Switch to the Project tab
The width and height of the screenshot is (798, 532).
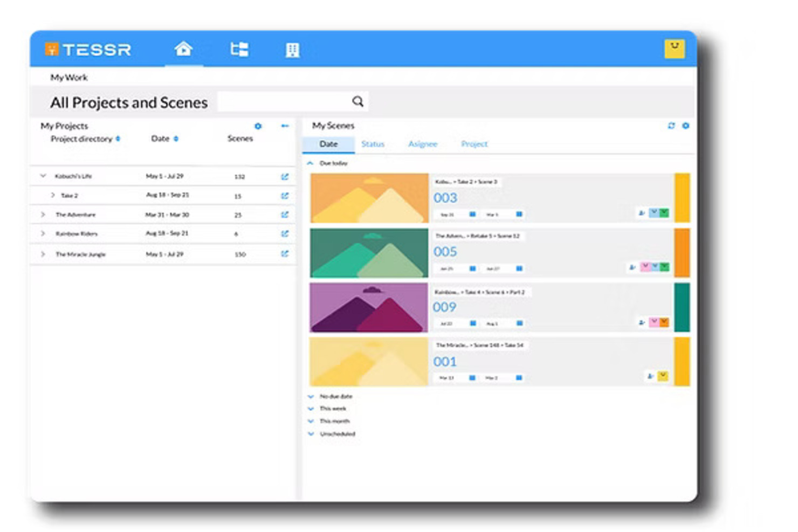pos(474,144)
